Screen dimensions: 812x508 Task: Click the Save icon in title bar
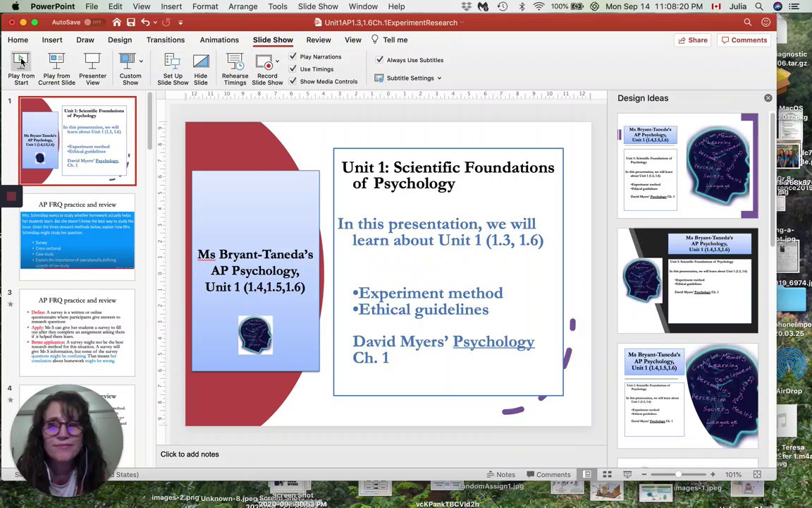click(131, 23)
